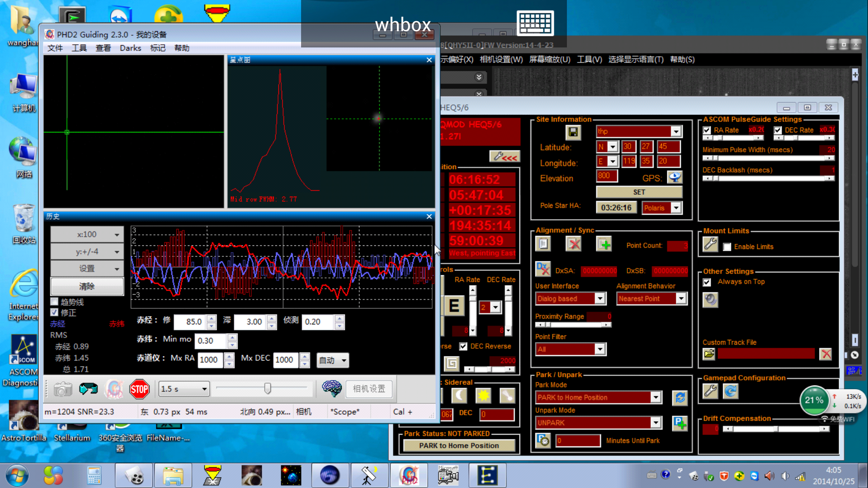Click the Minimum Pulse Width slider
The height and width of the screenshot is (488, 868).
[768, 158]
